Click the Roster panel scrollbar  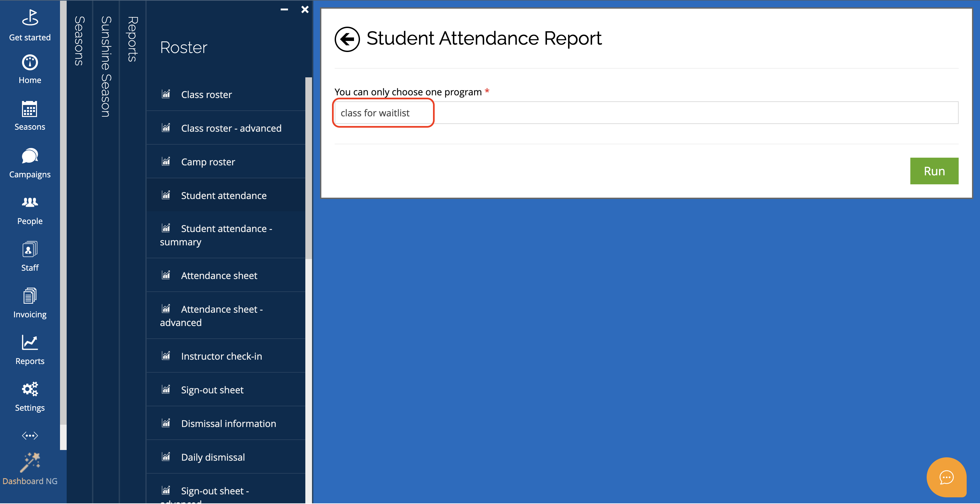click(x=308, y=167)
